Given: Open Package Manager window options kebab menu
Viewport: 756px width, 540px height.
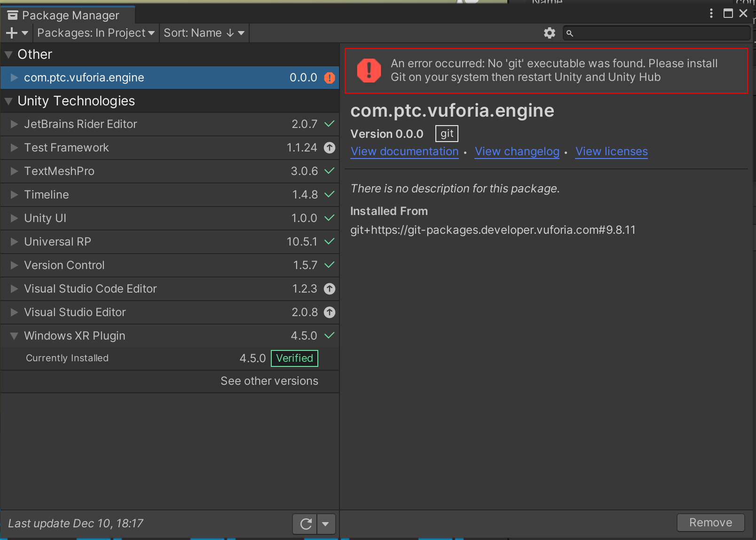Looking at the screenshot, I should (711, 13).
